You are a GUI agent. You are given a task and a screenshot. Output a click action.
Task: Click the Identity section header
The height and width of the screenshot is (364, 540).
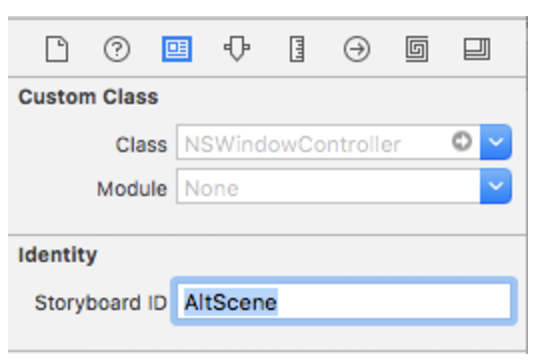(x=58, y=255)
